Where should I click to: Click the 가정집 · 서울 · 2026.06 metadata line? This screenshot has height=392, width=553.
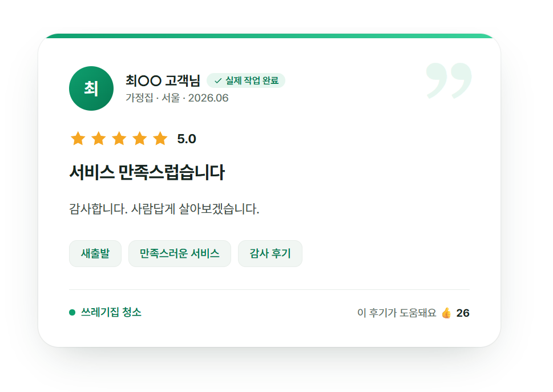pyautogui.click(x=177, y=98)
